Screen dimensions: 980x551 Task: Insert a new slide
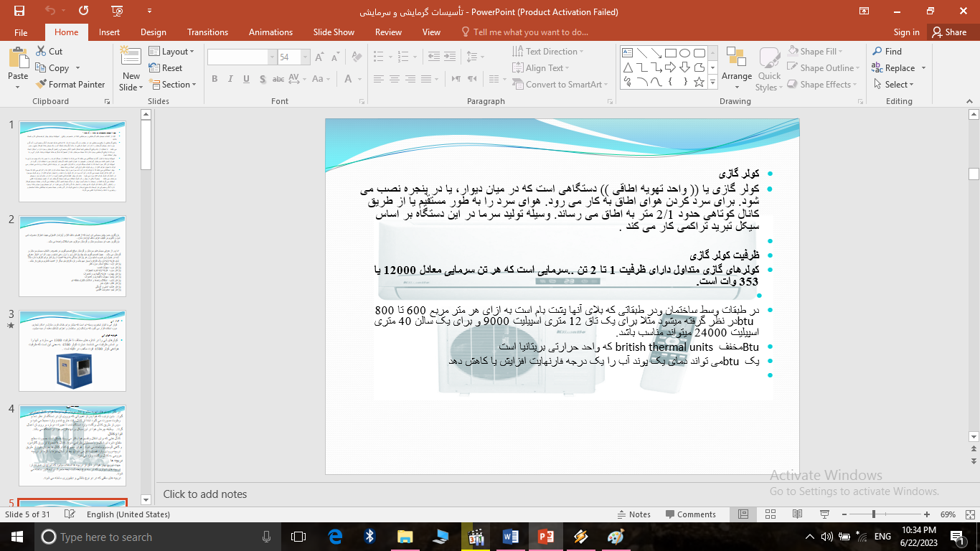130,68
